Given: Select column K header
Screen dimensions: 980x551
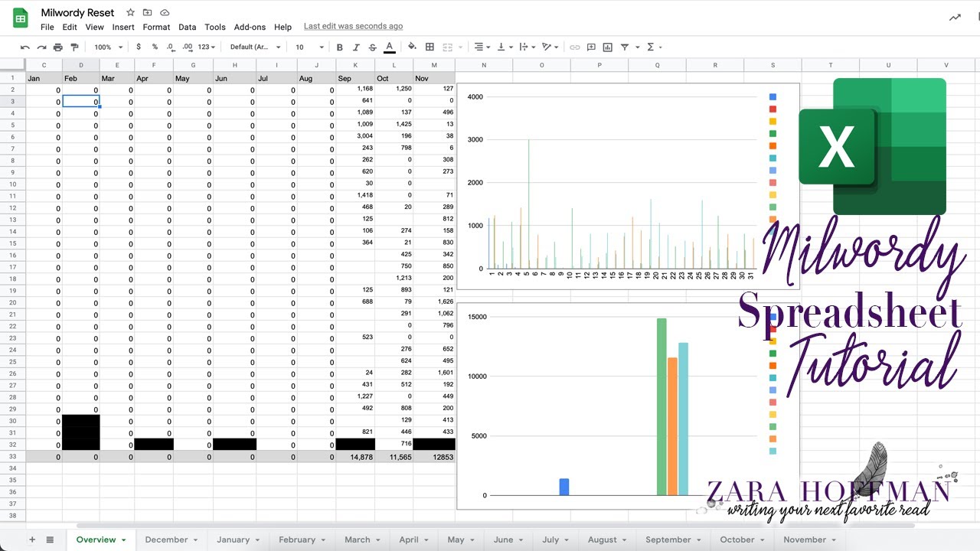Looking at the screenshot, I should coord(356,65).
